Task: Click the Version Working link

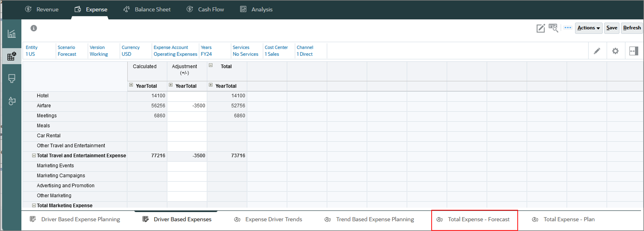Action: click(x=99, y=51)
